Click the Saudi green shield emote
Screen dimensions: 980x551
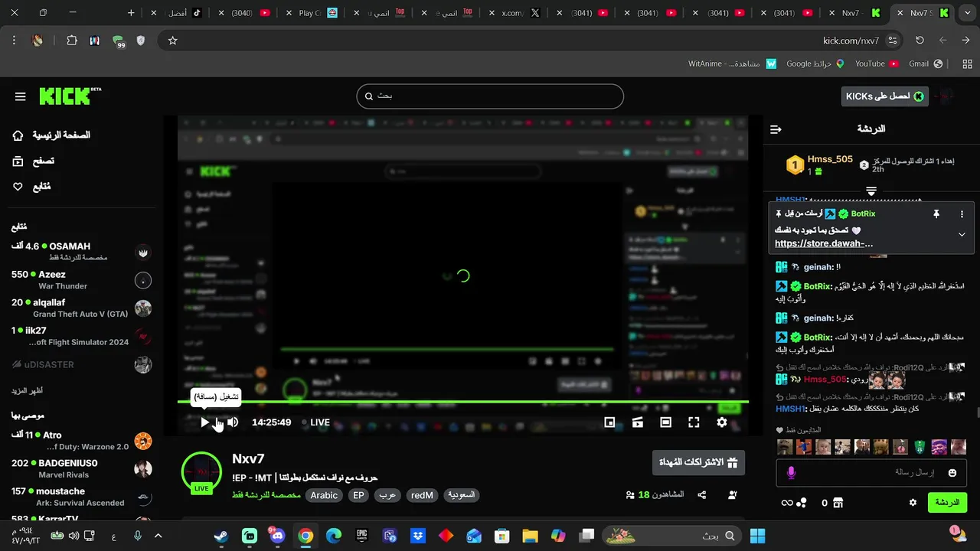click(920, 447)
